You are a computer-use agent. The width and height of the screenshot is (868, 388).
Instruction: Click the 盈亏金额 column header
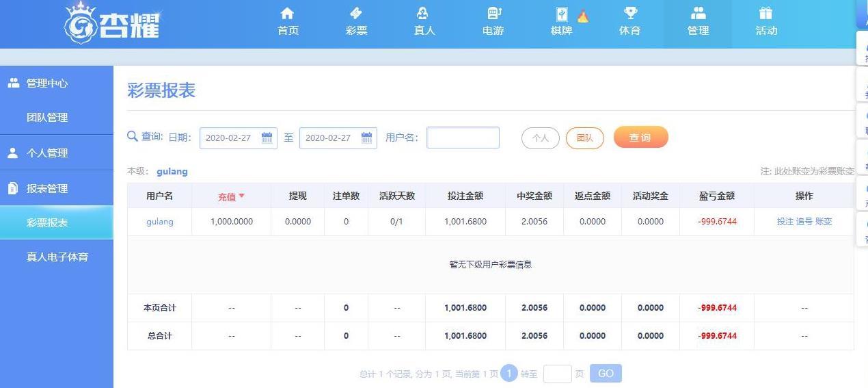pos(716,196)
